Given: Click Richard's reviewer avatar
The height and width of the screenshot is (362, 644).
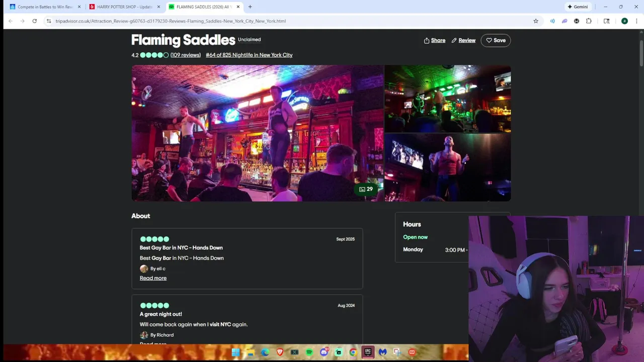Looking at the screenshot, I should pyautogui.click(x=144, y=335).
